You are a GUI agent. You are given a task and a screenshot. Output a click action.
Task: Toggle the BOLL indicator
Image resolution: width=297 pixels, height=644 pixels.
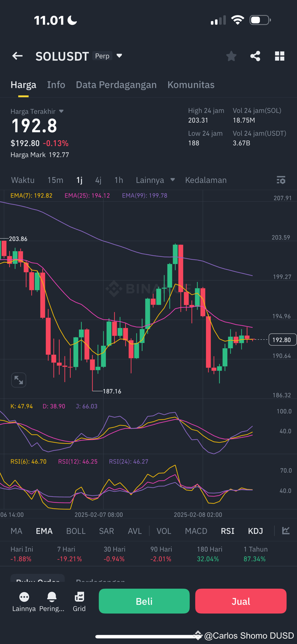[x=76, y=531]
